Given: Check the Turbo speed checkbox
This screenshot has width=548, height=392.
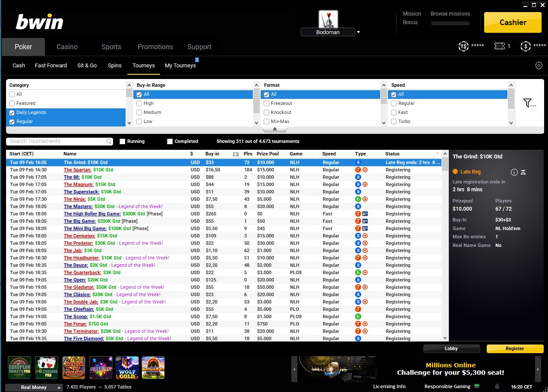Looking at the screenshot, I should 394,122.
